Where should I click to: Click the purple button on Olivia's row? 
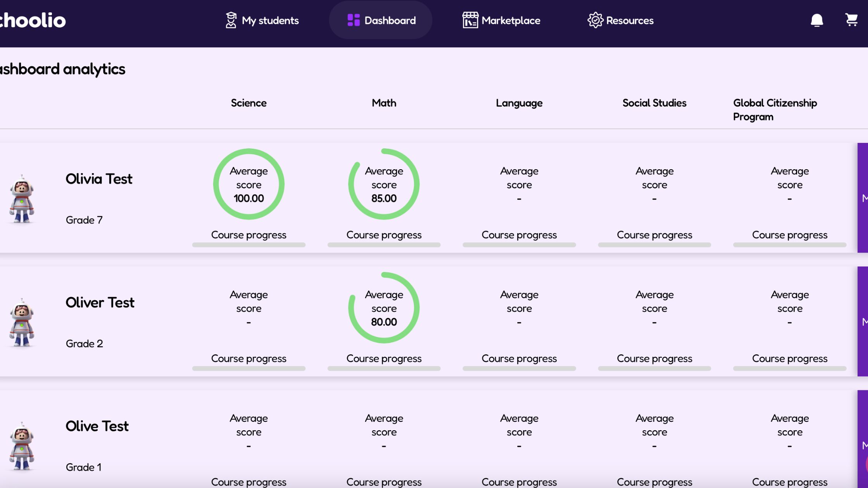coord(863,198)
